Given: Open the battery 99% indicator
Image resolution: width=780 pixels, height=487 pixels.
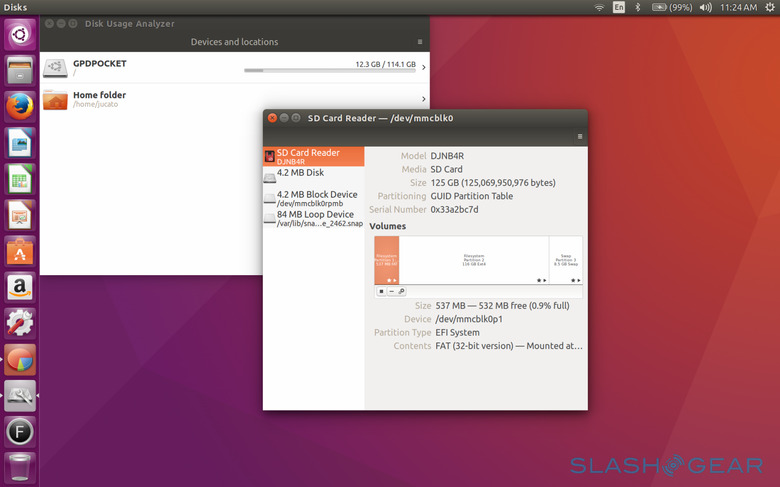Looking at the screenshot, I should (x=672, y=7).
